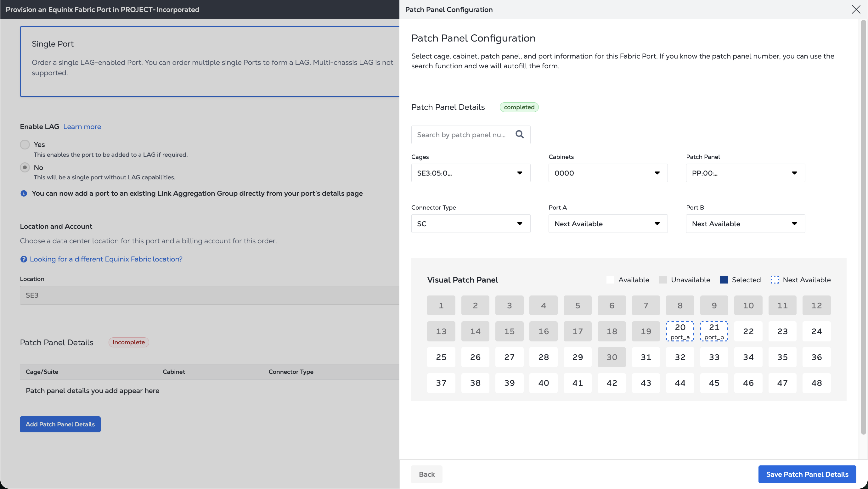Viewport: 868px width, 489px height.
Task: Expand the Cabinets dropdown
Action: coord(607,173)
